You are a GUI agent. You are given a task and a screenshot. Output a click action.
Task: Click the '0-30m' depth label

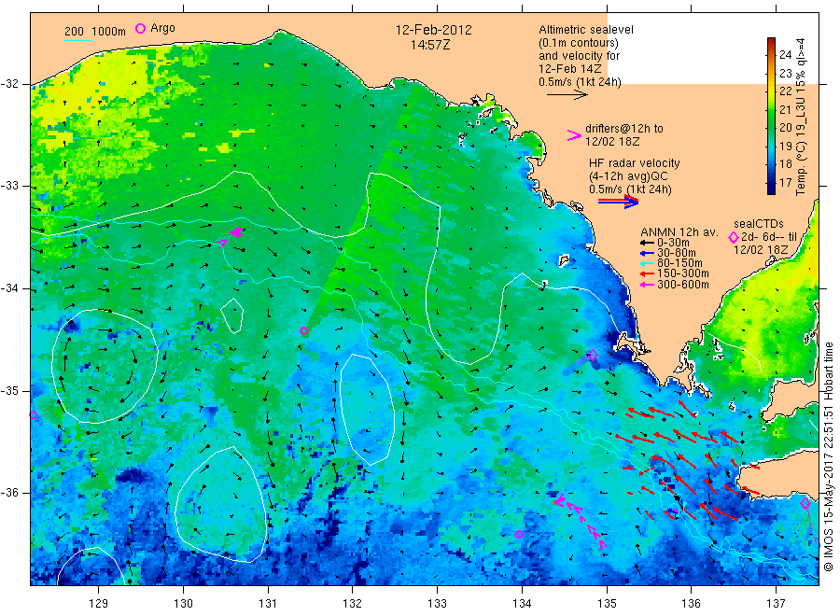(673, 243)
